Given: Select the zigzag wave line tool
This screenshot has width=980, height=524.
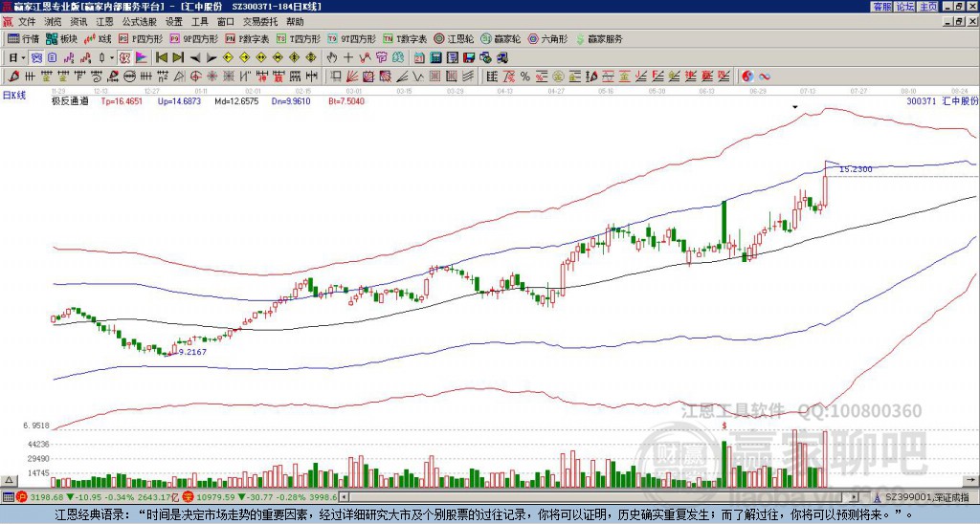Looking at the screenshot, I should pyautogui.click(x=417, y=76).
